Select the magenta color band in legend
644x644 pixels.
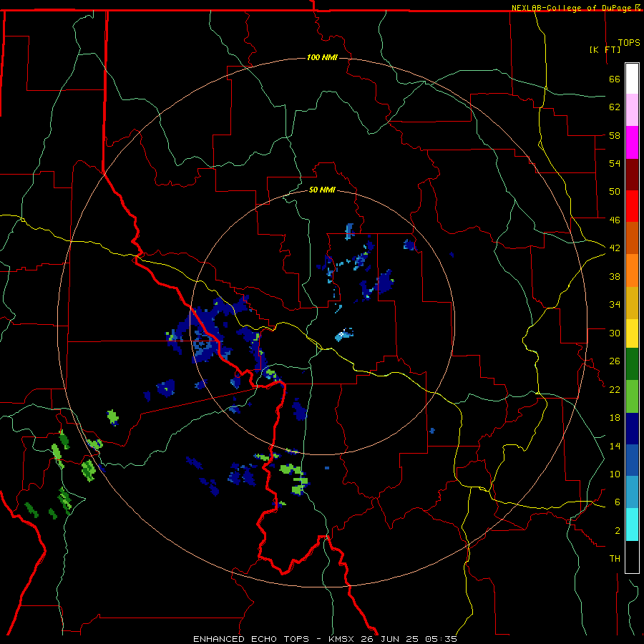click(x=632, y=142)
